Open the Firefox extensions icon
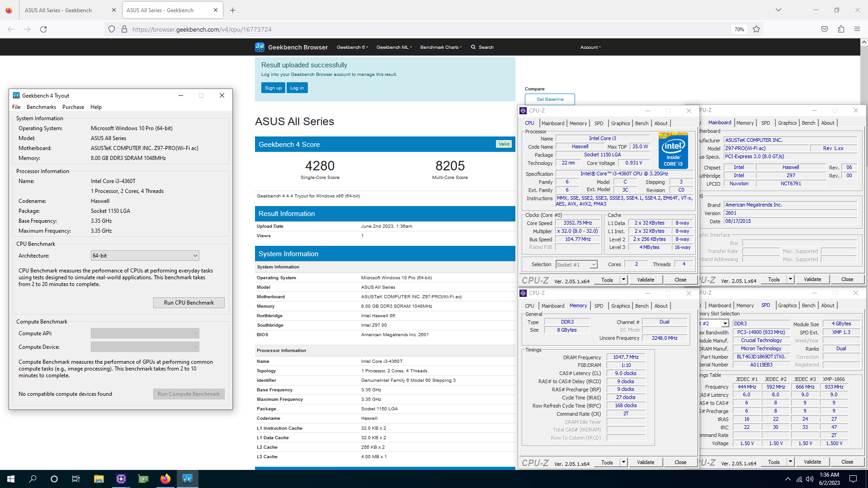868x488 pixels. (841, 29)
